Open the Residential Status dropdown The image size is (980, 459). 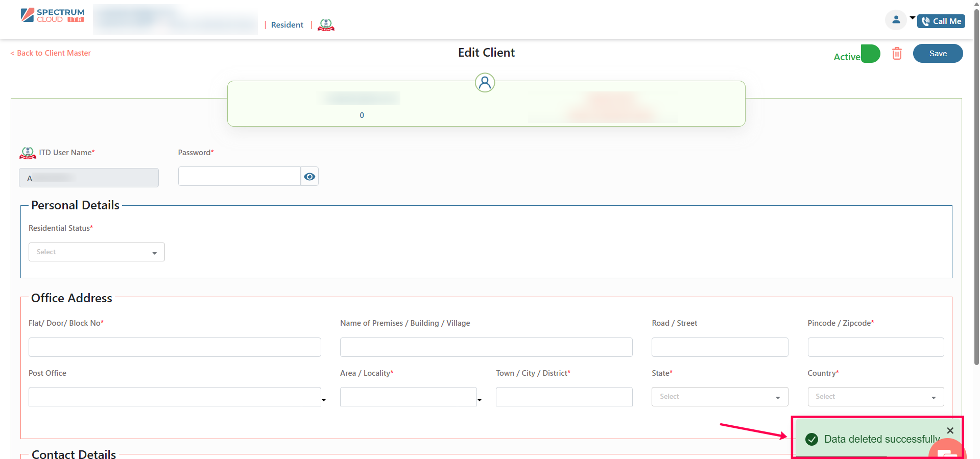click(x=97, y=252)
